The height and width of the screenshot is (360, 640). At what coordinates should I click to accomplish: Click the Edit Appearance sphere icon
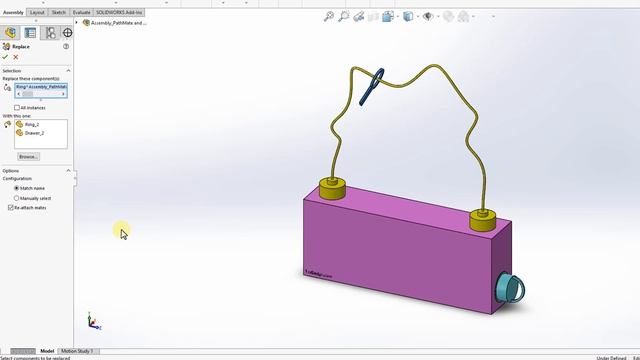[x=448, y=16]
